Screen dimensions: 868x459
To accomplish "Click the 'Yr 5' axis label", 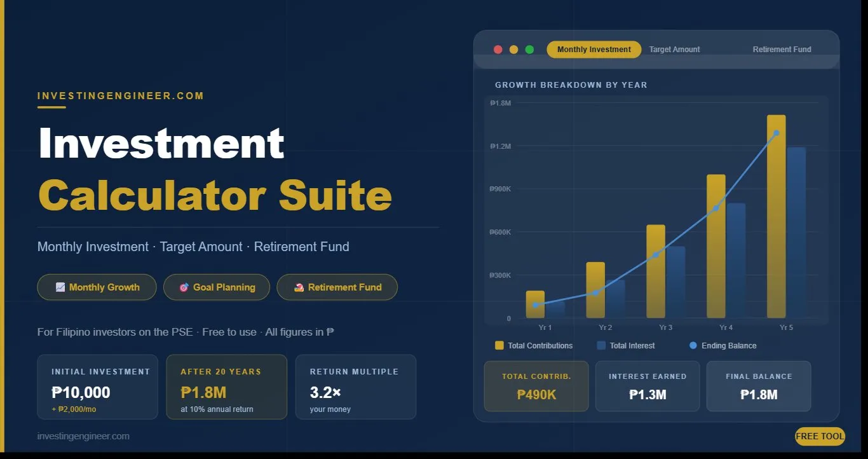I will coord(786,327).
